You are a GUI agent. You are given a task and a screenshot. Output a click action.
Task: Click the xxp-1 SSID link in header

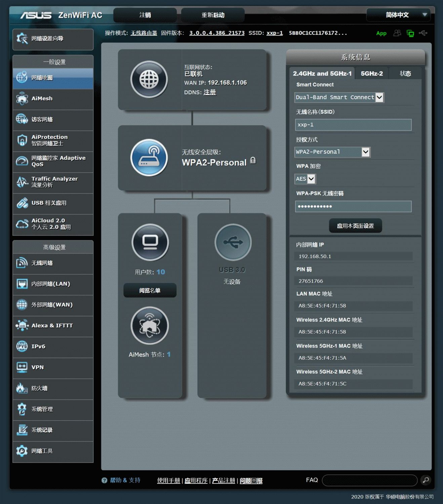point(275,33)
